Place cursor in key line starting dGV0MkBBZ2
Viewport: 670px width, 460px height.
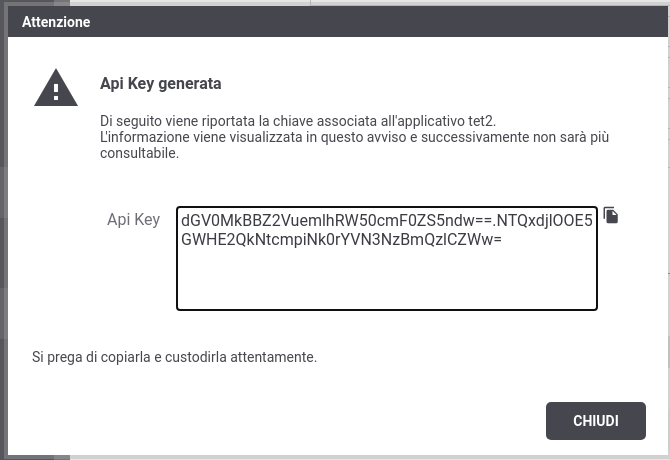(387, 220)
